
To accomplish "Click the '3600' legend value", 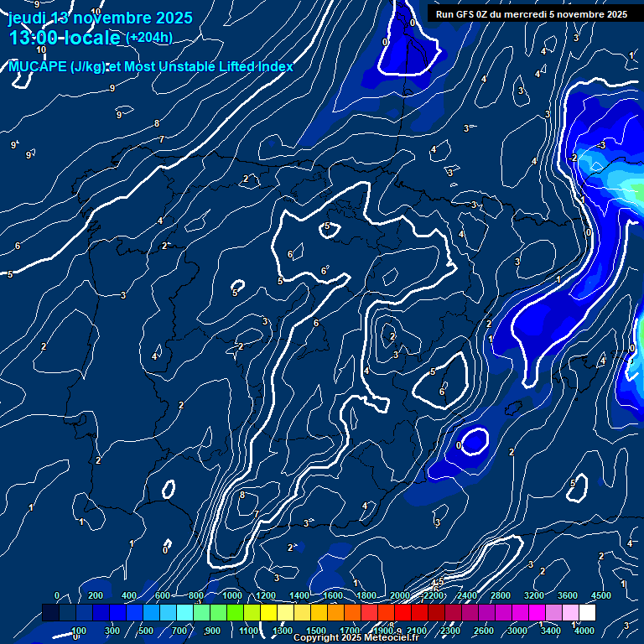I will [568, 595].
